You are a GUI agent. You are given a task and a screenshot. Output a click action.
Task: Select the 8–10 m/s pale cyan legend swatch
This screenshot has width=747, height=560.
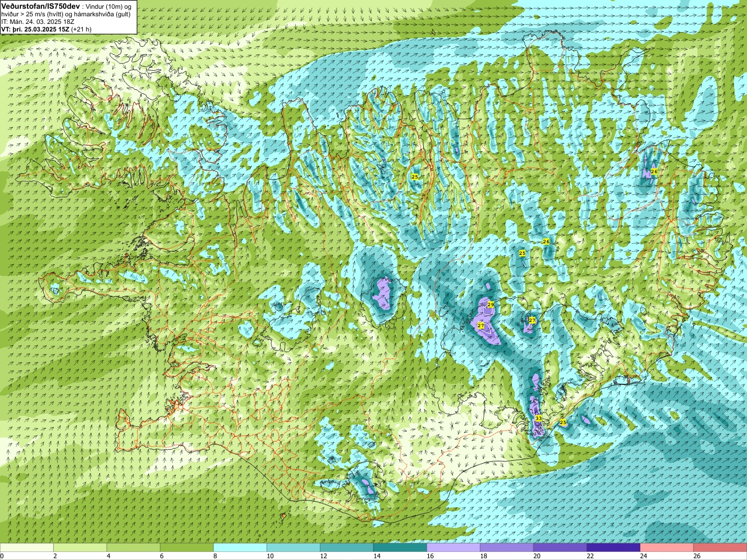[x=240, y=548]
